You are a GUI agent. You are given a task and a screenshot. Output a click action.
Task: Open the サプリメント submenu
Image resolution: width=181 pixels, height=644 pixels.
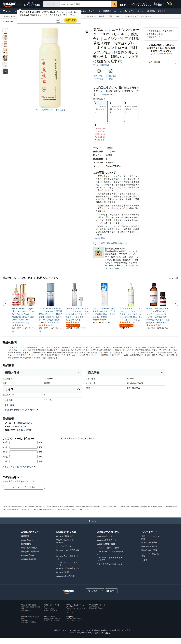[90, 16]
